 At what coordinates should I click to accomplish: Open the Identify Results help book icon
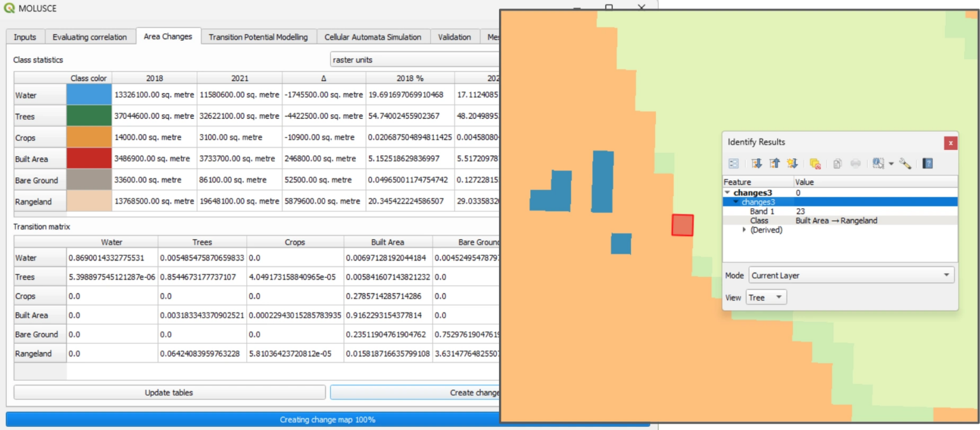(928, 163)
